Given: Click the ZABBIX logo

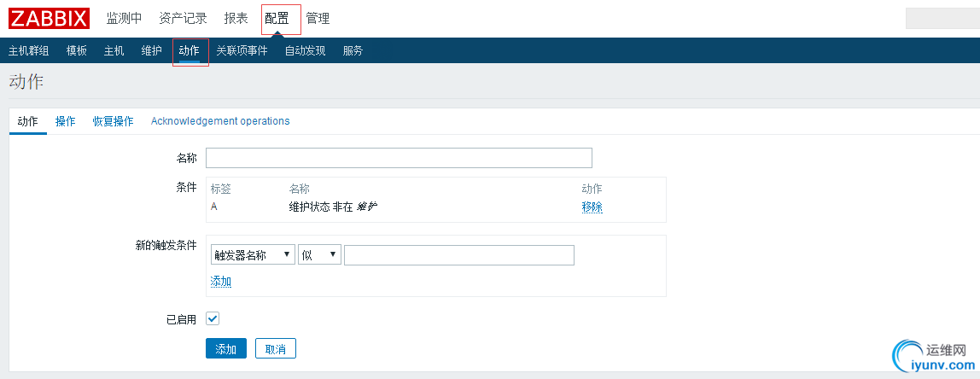Looking at the screenshot, I should coord(49,18).
